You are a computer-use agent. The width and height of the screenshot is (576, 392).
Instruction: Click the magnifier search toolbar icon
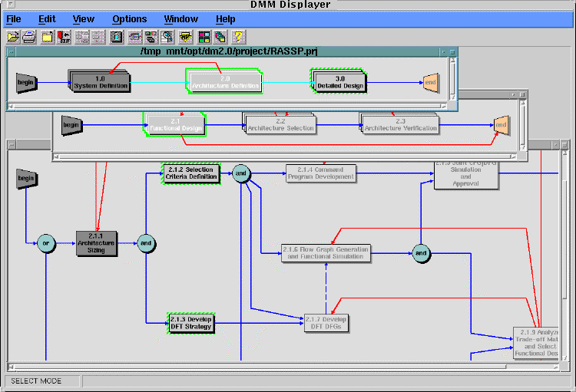[x=167, y=36]
